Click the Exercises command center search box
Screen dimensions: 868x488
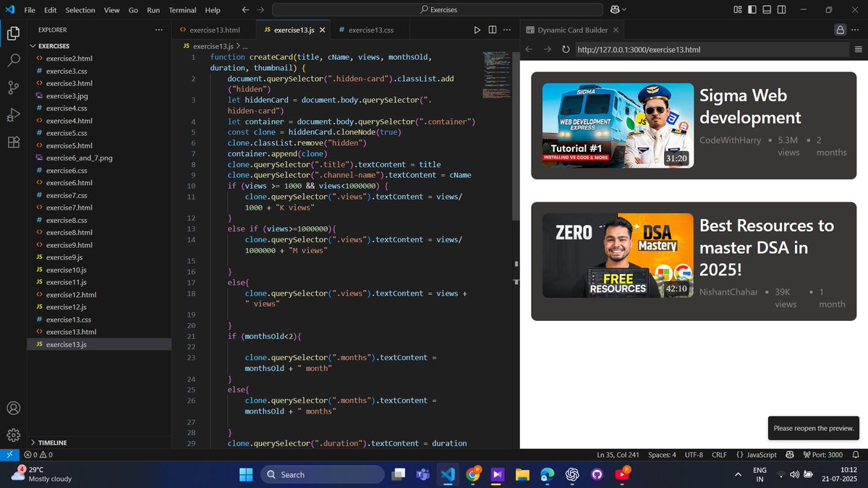click(x=438, y=9)
